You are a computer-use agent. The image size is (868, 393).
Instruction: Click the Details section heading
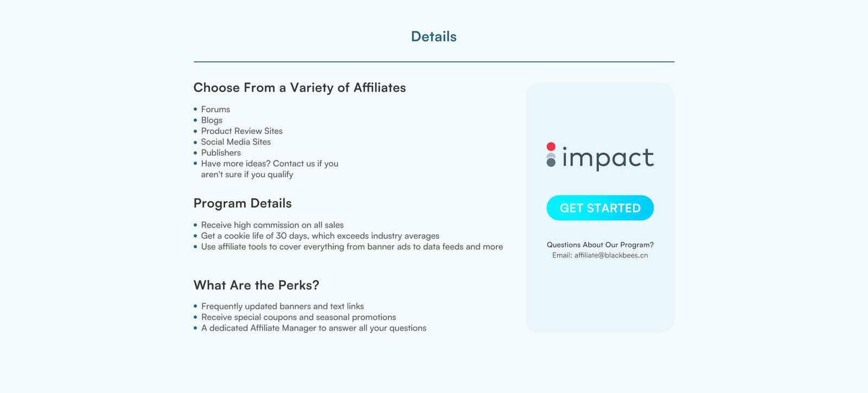(x=433, y=36)
